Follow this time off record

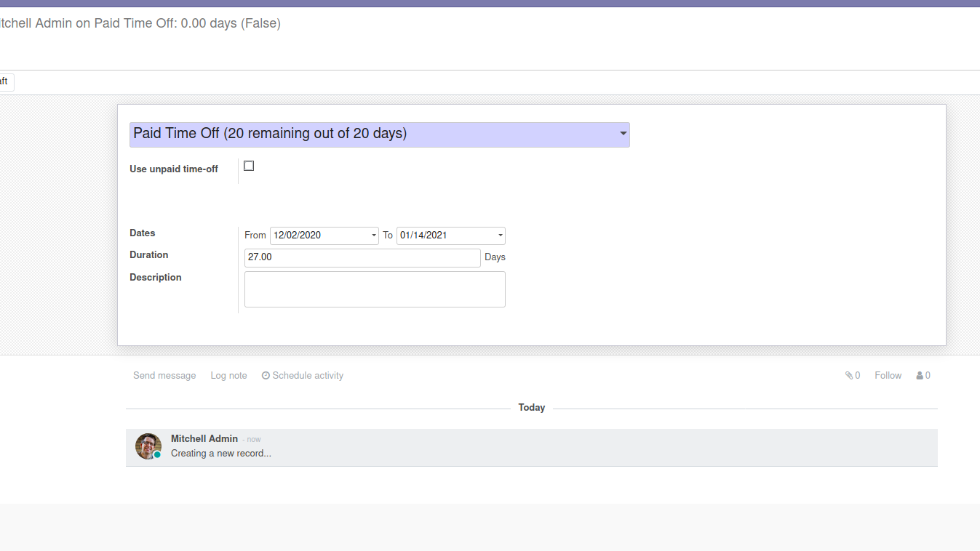tap(888, 376)
